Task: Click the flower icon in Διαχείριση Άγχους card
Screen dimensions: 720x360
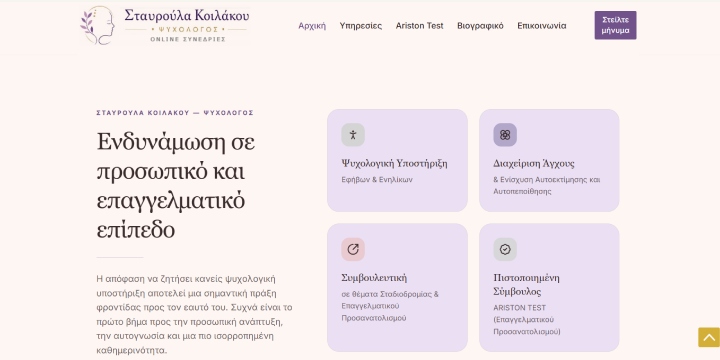Action: point(505,135)
